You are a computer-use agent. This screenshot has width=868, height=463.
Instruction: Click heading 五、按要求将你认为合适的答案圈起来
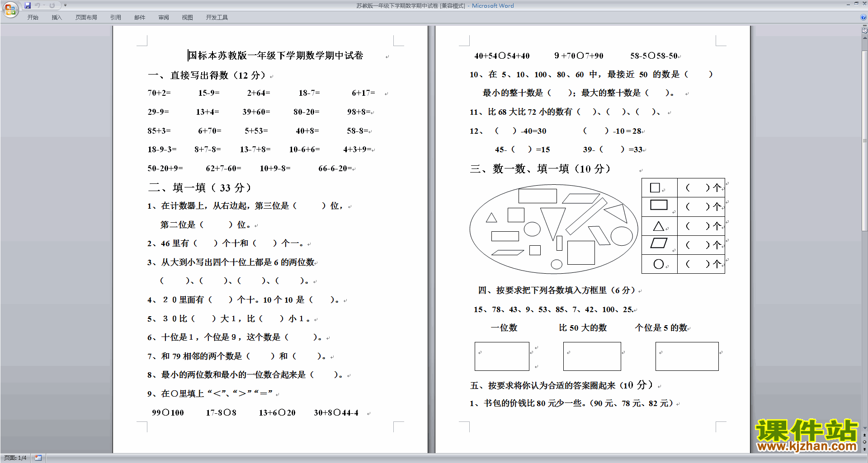pos(543,386)
